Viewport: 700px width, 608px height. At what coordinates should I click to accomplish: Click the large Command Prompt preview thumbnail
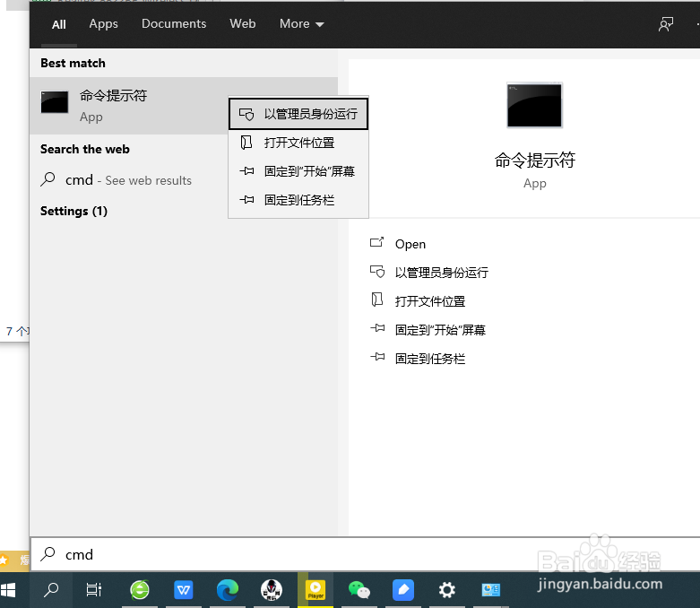click(x=534, y=106)
